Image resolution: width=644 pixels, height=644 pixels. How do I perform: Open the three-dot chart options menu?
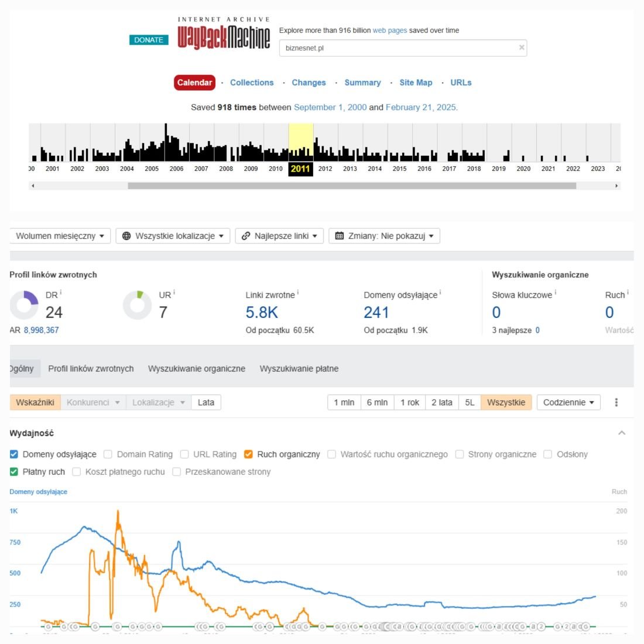(x=616, y=402)
